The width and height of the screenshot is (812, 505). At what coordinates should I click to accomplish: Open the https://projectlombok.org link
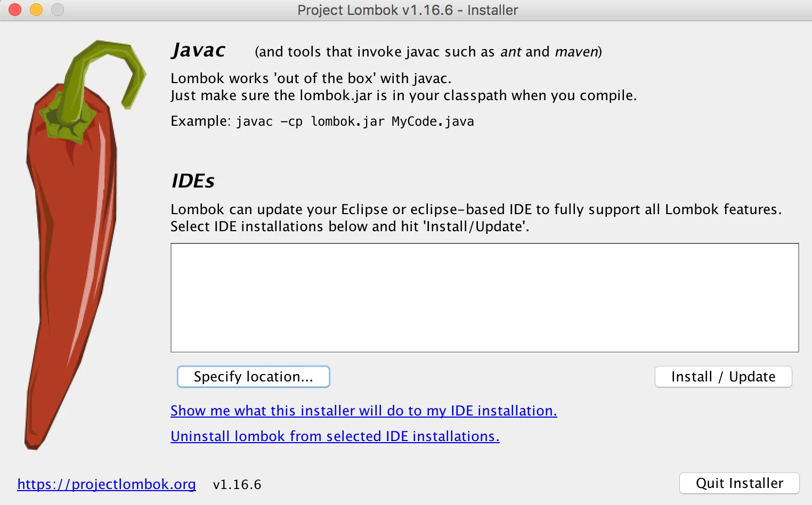[107, 484]
